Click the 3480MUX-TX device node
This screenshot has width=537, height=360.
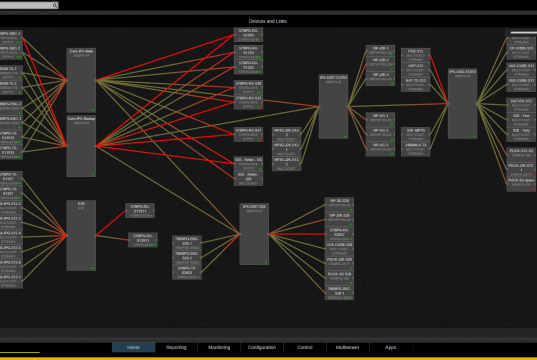tap(415, 149)
